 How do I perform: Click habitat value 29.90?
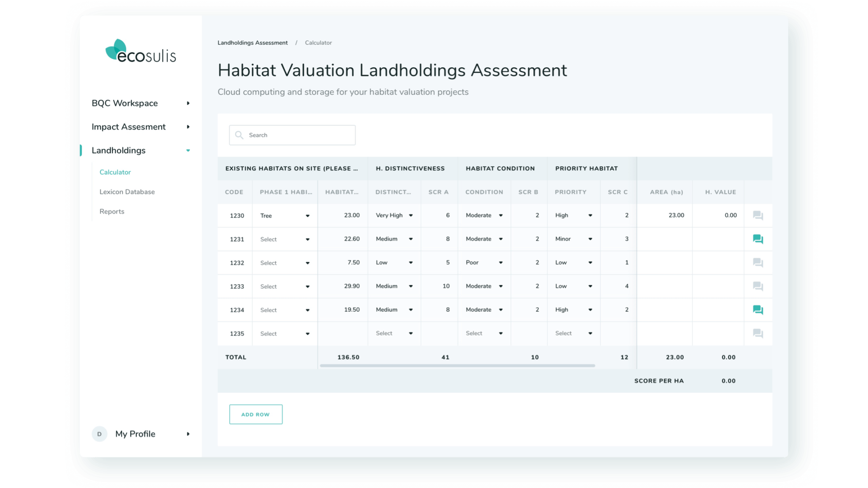352,286
